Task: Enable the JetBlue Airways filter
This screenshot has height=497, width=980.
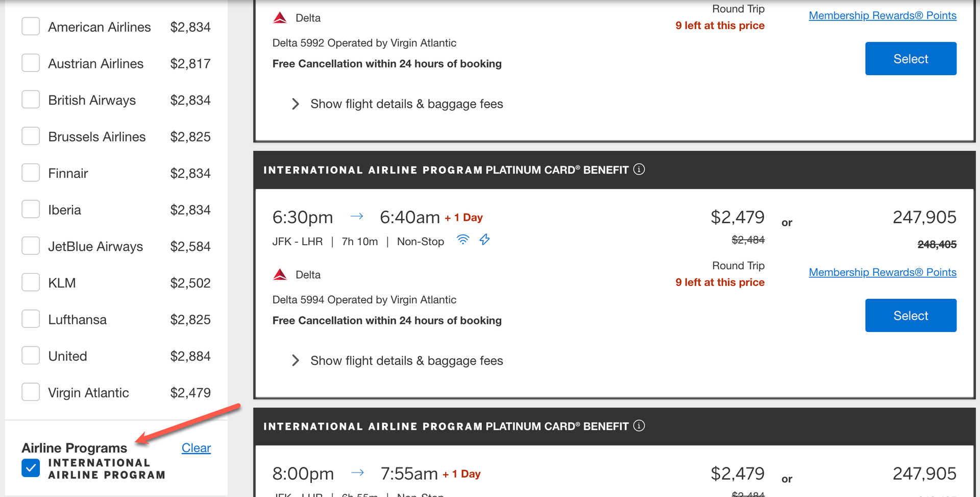Action: [31, 245]
